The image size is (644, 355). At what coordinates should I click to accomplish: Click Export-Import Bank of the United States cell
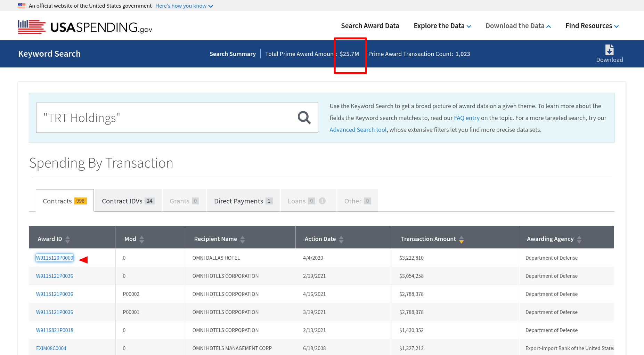point(570,348)
